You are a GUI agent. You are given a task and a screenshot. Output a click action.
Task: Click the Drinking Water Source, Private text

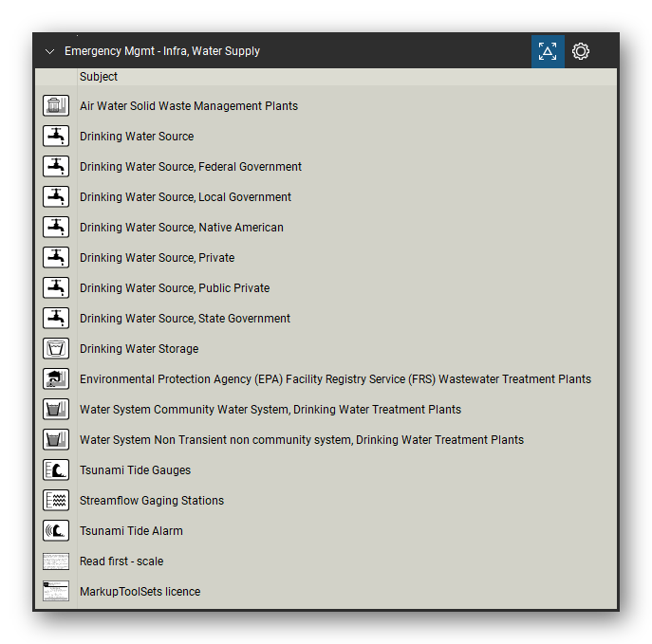coord(158,258)
